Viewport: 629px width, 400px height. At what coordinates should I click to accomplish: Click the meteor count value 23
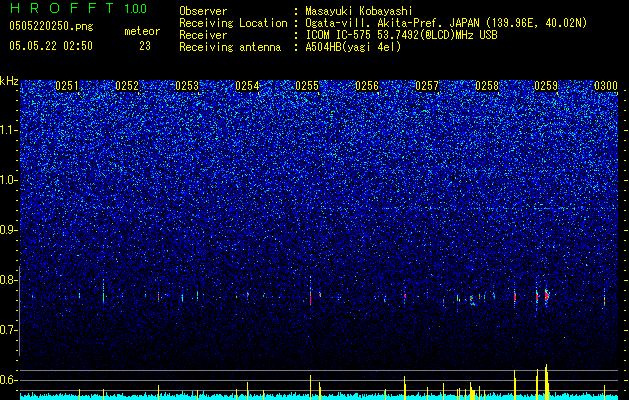point(145,46)
